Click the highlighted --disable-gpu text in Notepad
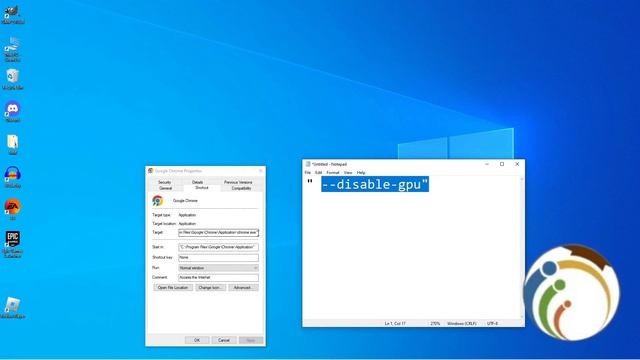 coord(375,184)
